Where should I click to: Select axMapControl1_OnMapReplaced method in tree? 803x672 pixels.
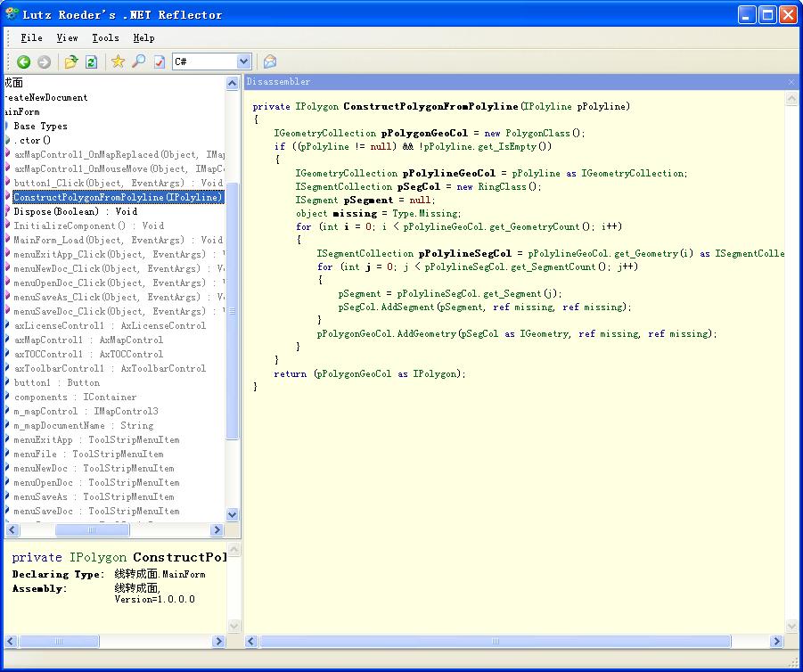click(119, 155)
